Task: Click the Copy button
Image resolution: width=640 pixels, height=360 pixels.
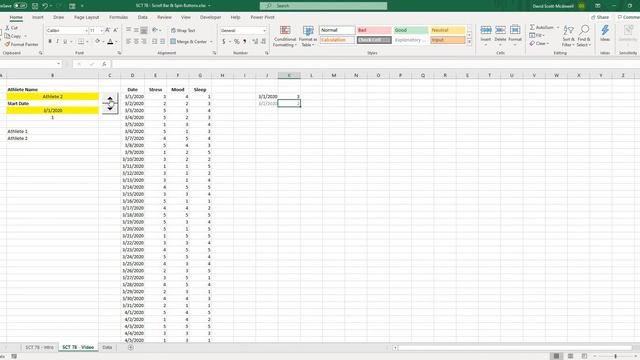Action: 13,36
